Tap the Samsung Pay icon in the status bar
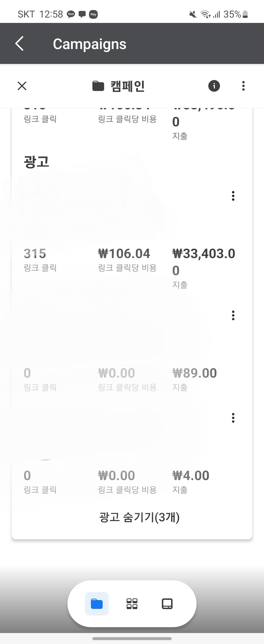 pyautogui.click(x=93, y=14)
